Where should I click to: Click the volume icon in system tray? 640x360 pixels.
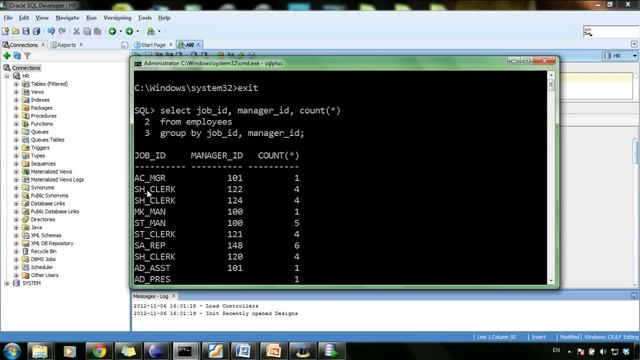[603, 351]
